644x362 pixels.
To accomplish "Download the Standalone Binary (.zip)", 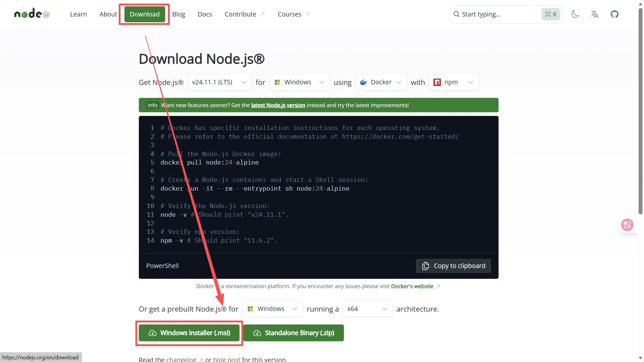I will [294, 333].
